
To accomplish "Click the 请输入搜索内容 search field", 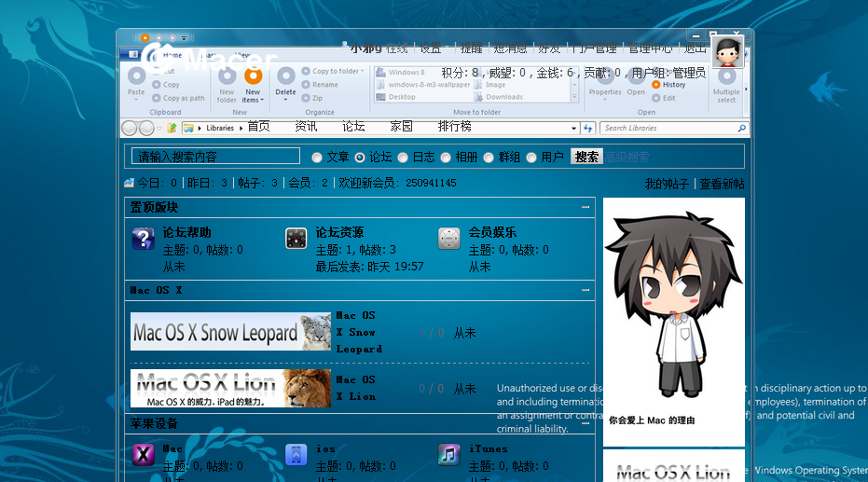I will click(x=215, y=157).
